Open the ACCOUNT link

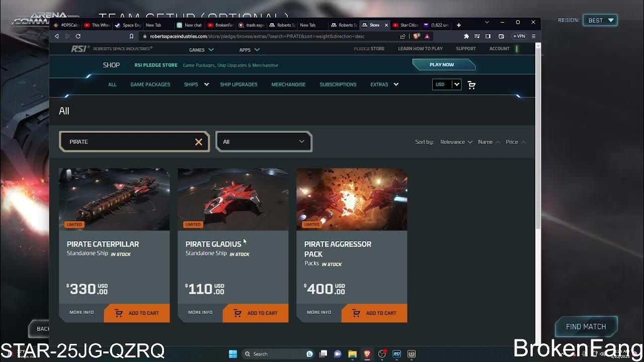499,49
